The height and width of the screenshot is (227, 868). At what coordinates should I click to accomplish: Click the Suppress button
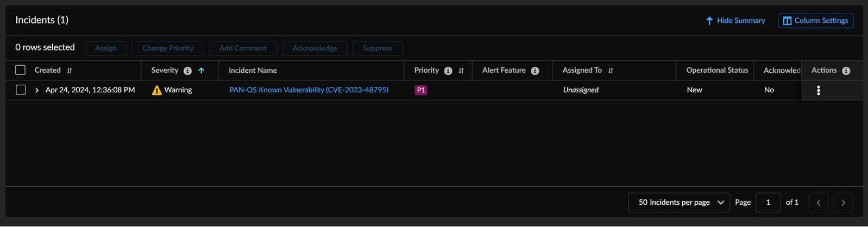click(378, 48)
